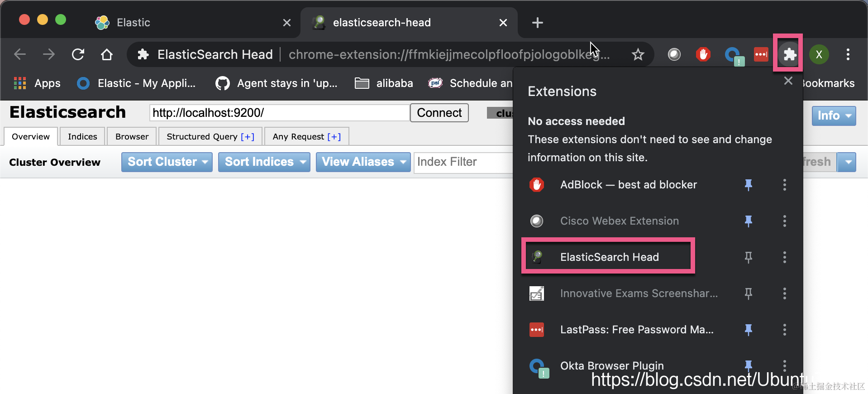Expand the View Aliases dropdown

pyautogui.click(x=363, y=162)
